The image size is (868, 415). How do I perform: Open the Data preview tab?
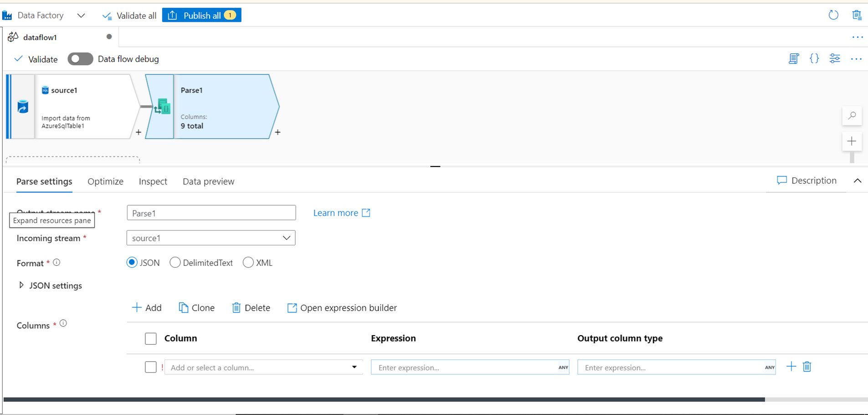[209, 182]
